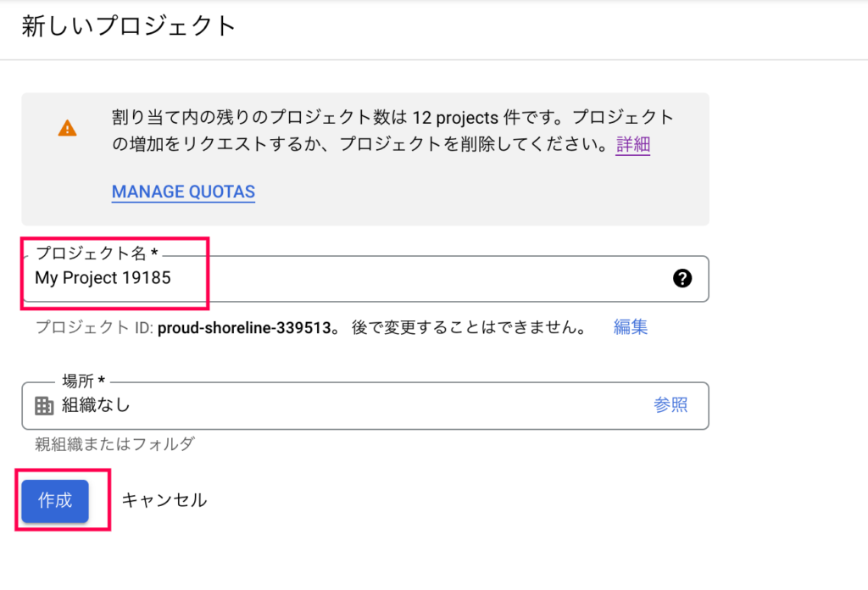The width and height of the screenshot is (868, 590).
Task: Select the bold proud-shoreline-339513 ID text
Action: 244,328
